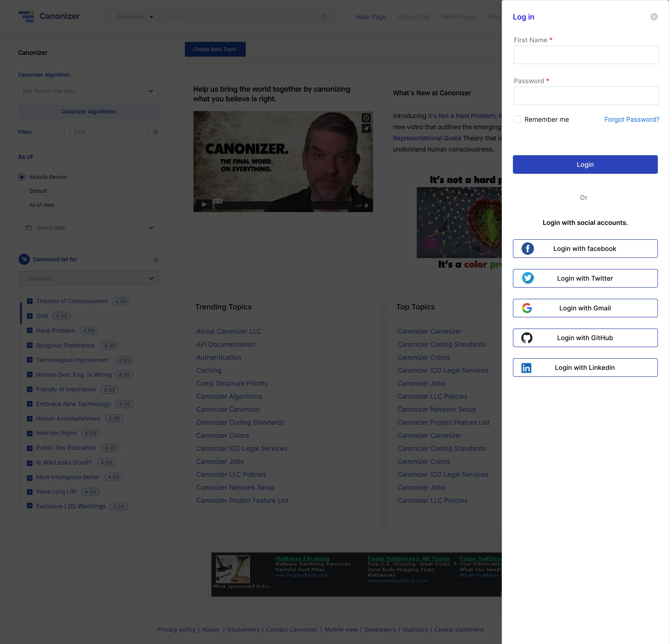Screen dimensions: 669x644
Task: Select the Default radio button
Action: coord(22,191)
